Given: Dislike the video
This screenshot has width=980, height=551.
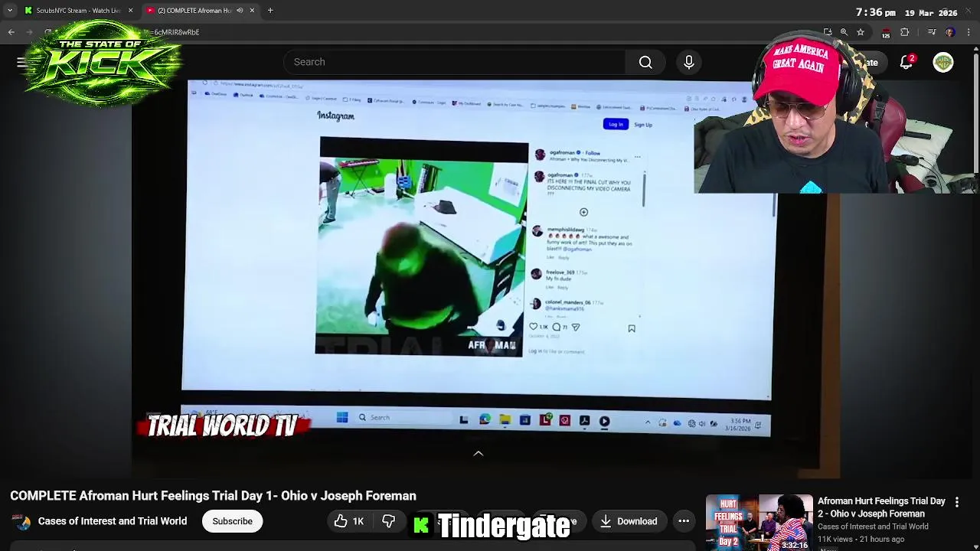Looking at the screenshot, I should click(389, 521).
